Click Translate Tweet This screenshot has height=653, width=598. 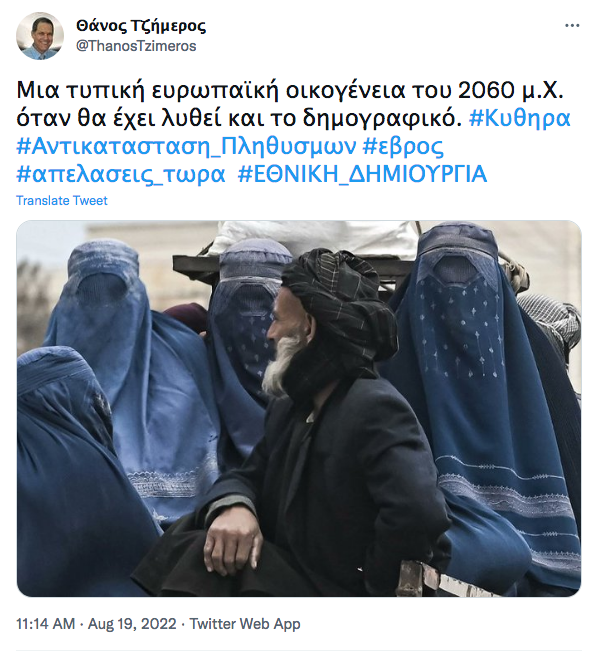62,200
